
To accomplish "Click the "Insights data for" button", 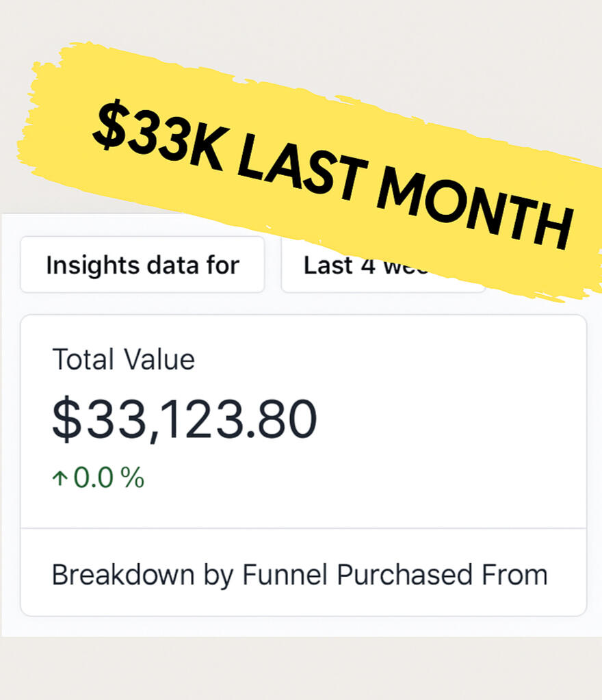I will pos(142,265).
